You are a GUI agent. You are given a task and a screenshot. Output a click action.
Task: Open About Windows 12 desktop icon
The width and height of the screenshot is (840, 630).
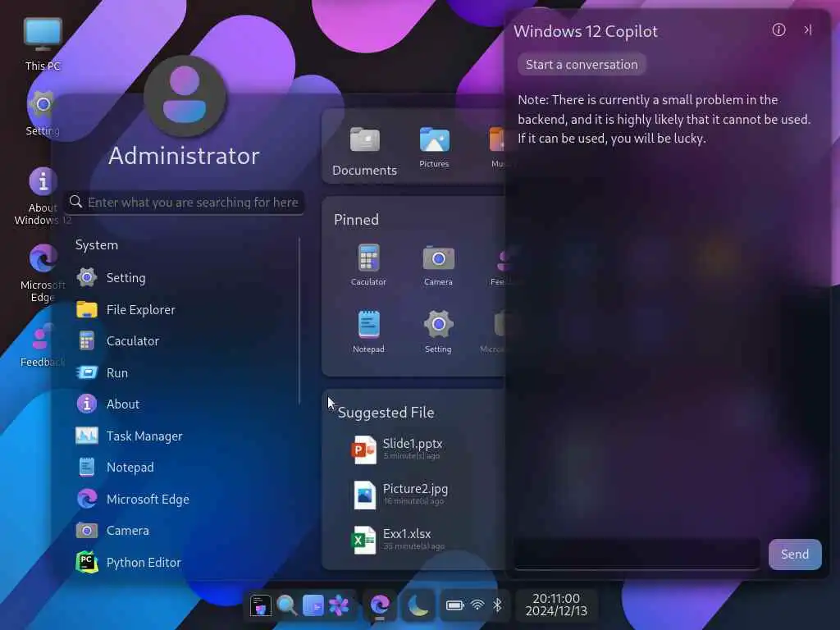point(43,196)
